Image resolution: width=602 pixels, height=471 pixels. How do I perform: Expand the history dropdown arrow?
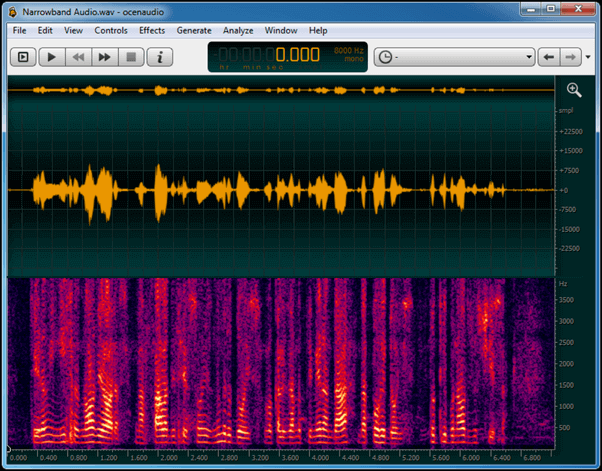pyautogui.click(x=528, y=57)
